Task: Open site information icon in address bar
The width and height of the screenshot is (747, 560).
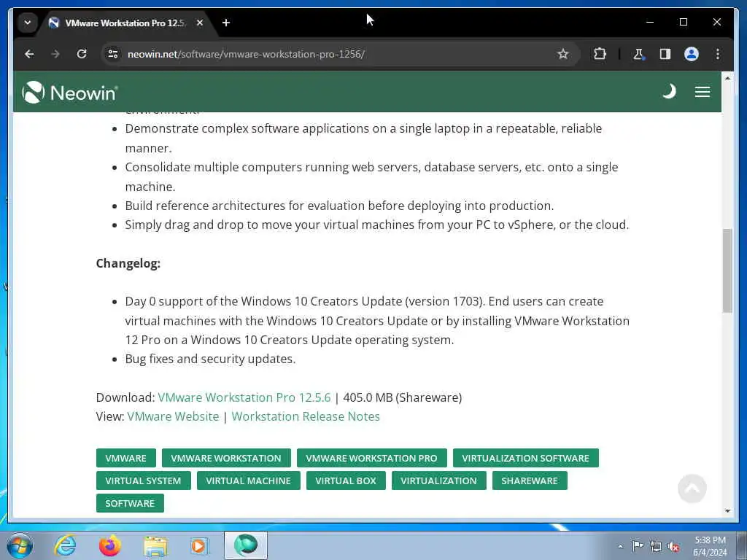Action: (x=113, y=54)
